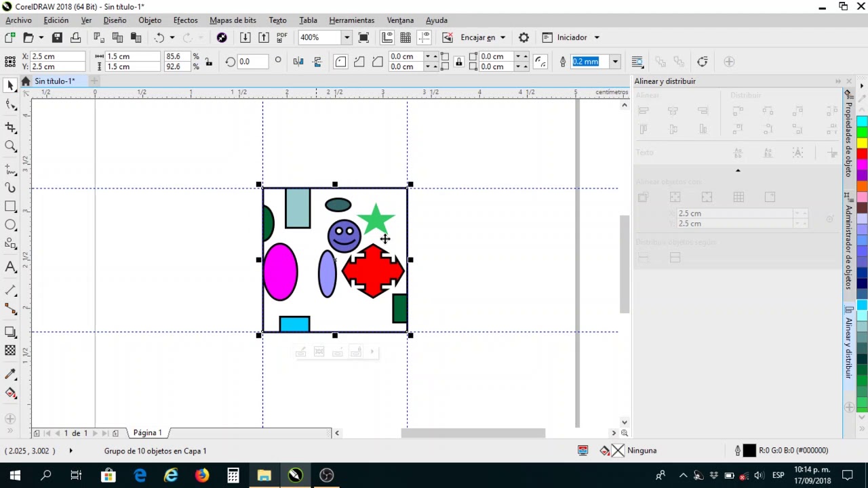Select the Artistic Media tool
The image size is (868, 488).
(10, 187)
